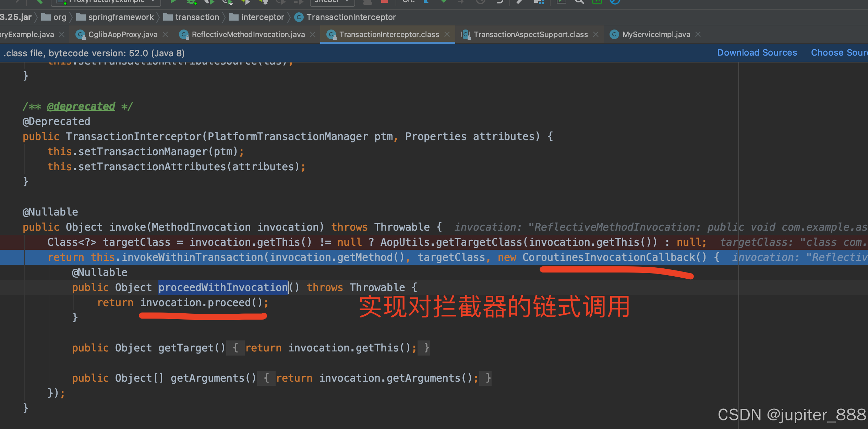The width and height of the screenshot is (868, 429).
Task: Click the PlatformTransactionManager parameter type
Action: (x=288, y=137)
